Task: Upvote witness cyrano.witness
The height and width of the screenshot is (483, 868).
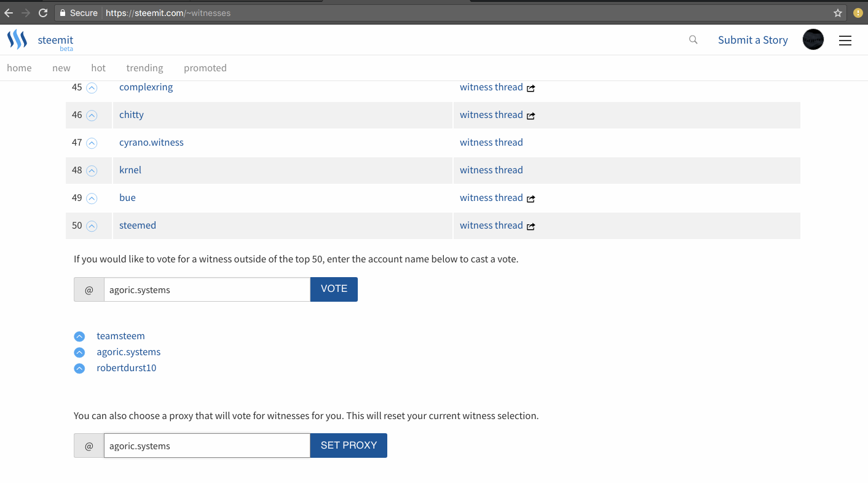Action: click(x=92, y=143)
